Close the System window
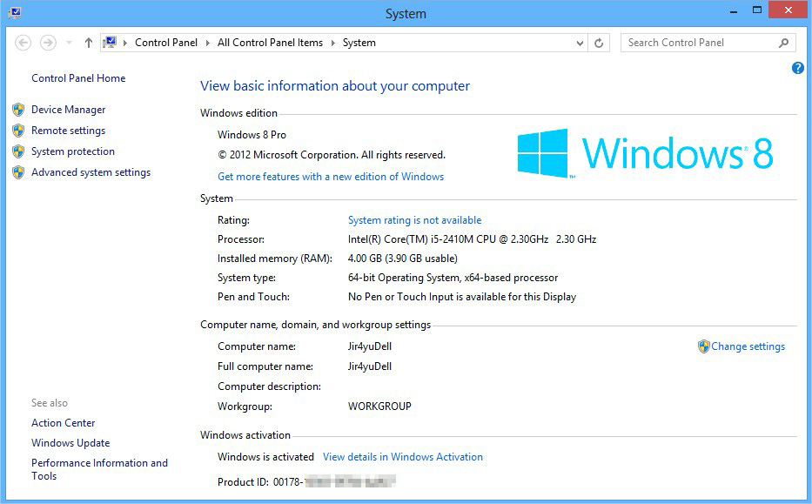The image size is (812, 504). point(789,10)
